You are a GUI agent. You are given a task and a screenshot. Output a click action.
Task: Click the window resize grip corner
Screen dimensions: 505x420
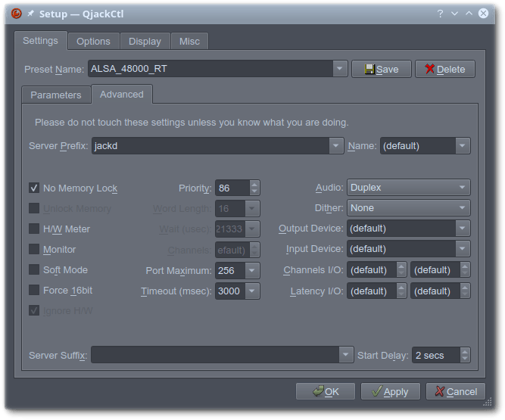[488, 402]
